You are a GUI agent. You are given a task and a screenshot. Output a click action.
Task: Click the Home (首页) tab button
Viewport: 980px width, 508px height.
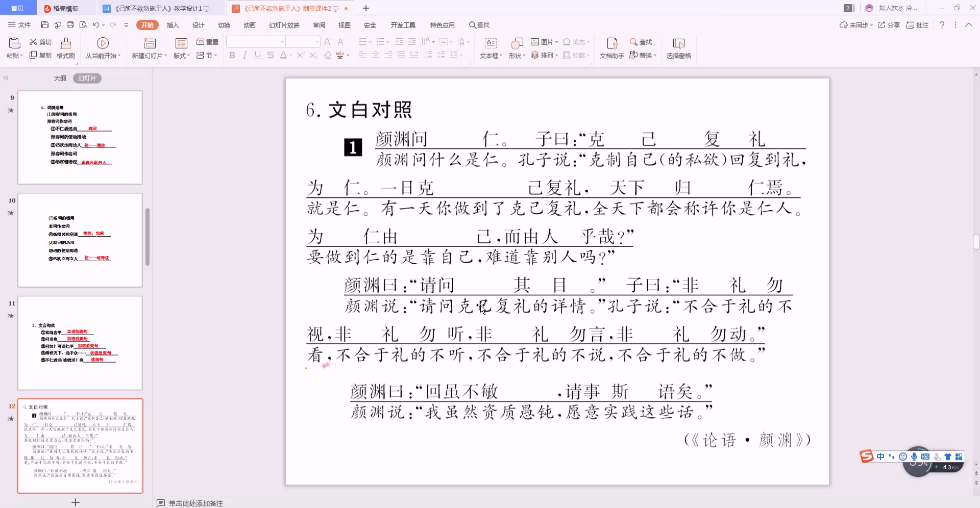[x=18, y=8]
